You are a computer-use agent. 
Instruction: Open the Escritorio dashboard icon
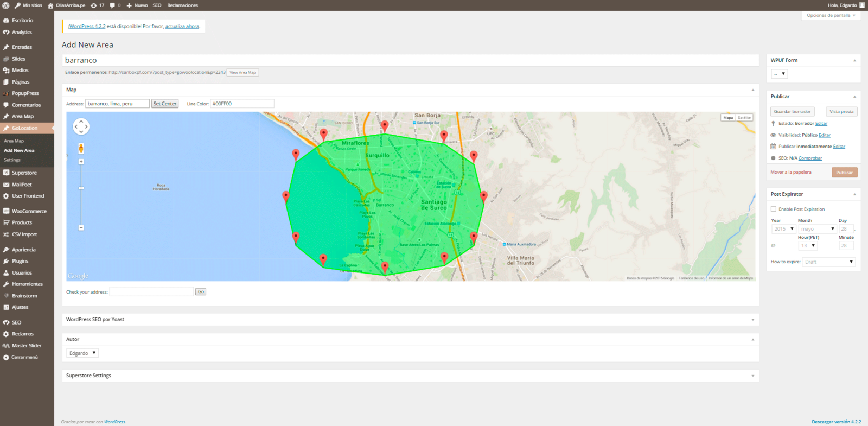[x=6, y=21]
